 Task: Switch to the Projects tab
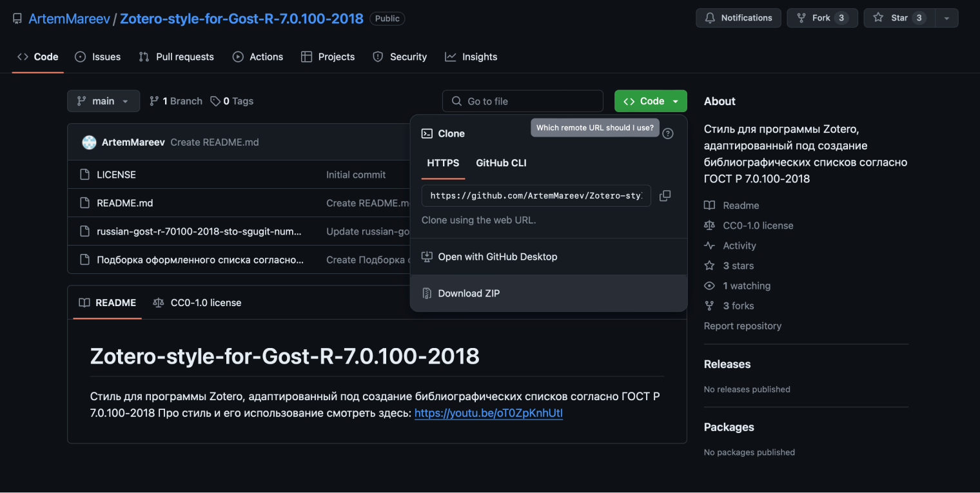click(x=328, y=57)
